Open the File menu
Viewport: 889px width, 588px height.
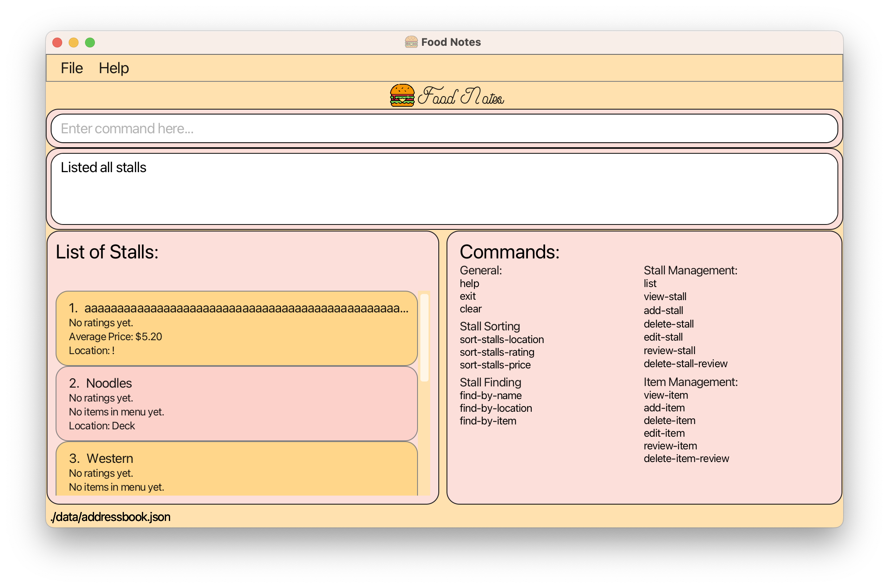click(72, 68)
